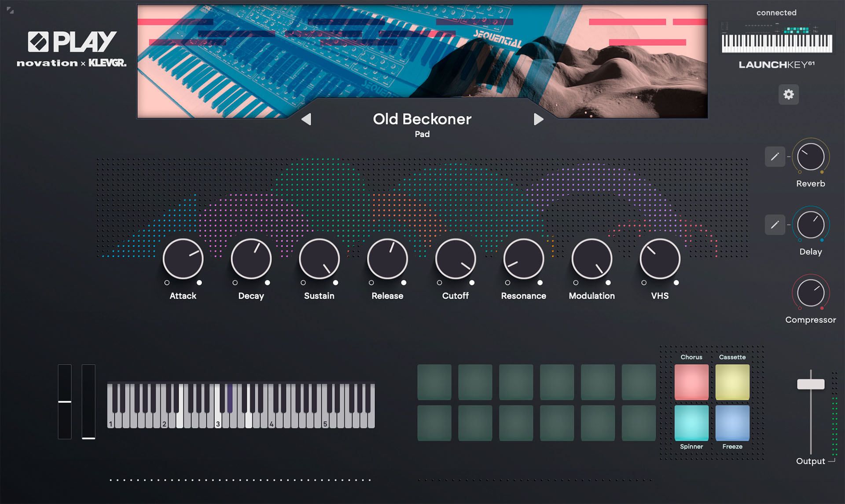The image size is (845, 504).
Task: Click the Launchkey 61 keyboard image
Action: click(x=777, y=38)
